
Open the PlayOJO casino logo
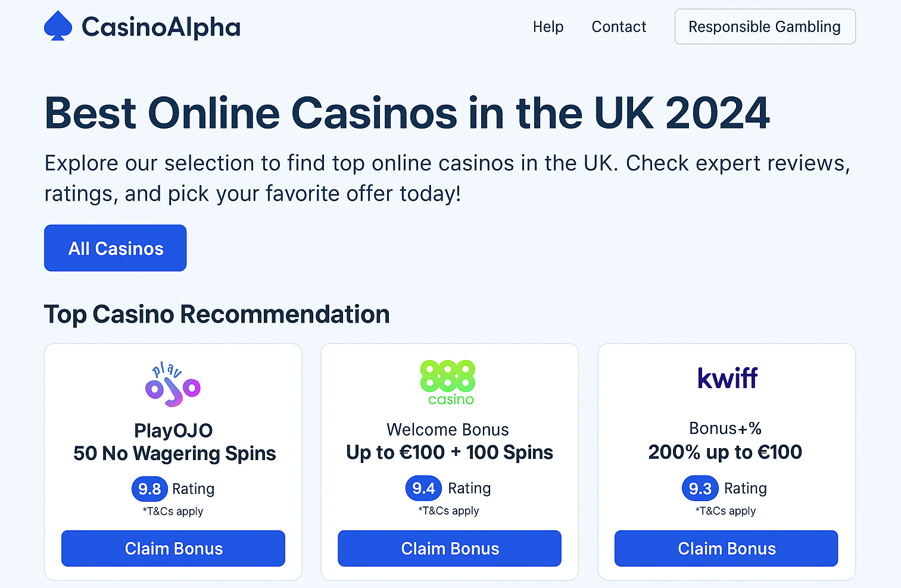173,384
